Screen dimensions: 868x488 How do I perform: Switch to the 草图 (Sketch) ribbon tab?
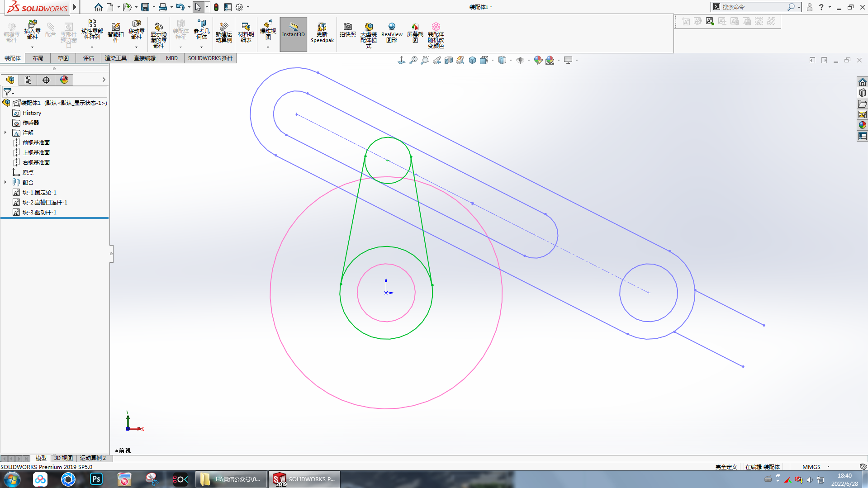[x=63, y=58]
